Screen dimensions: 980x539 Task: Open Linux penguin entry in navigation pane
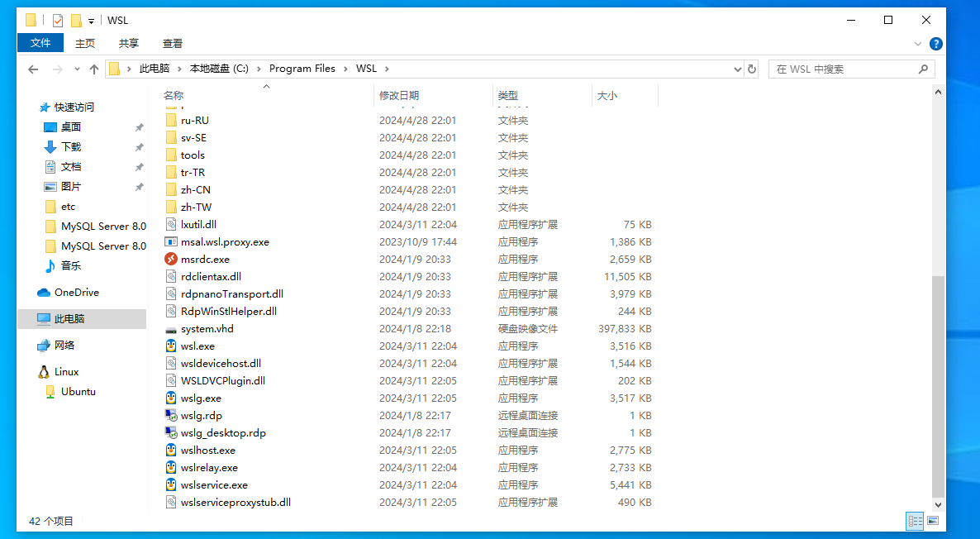pos(58,371)
